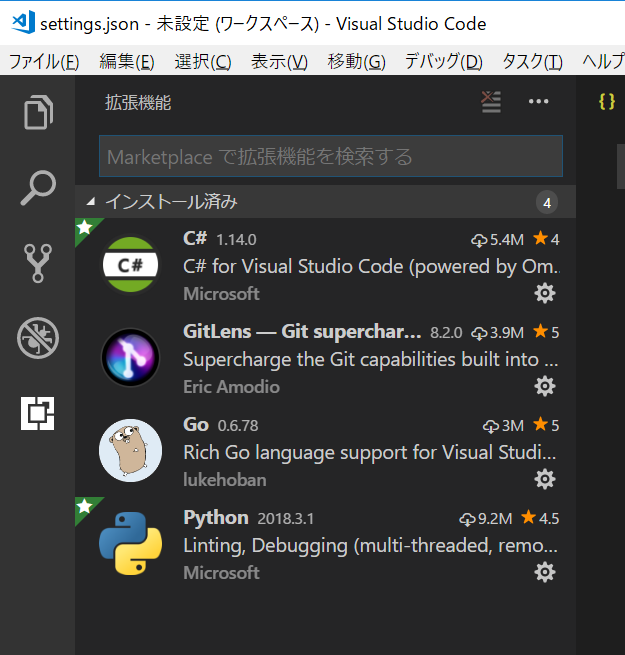Open the 表示(V) menu
This screenshot has width=625, height=655.
(279, 62)
